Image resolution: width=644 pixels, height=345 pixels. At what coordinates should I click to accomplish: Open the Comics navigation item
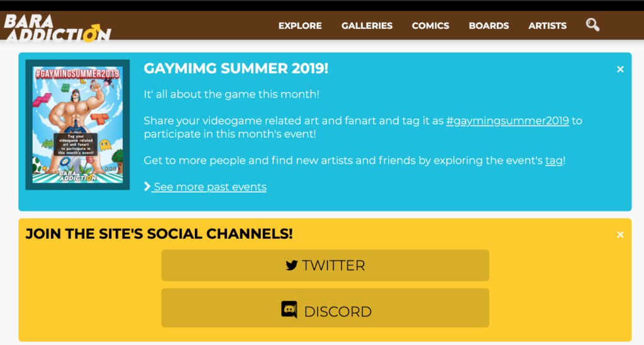(x=430, y=26)
